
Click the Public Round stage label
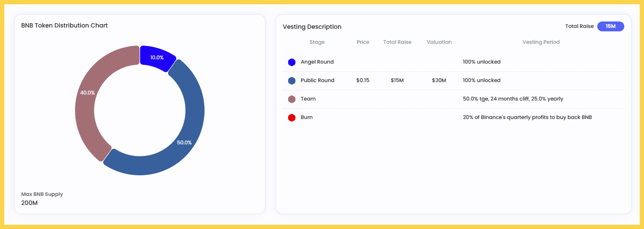click(x=317, y=80)
